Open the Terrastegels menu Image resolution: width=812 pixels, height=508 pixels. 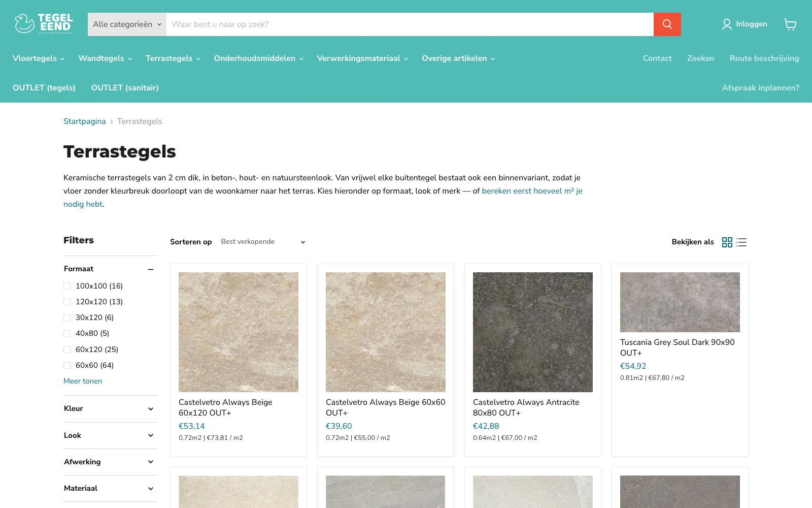pos(173,58)
